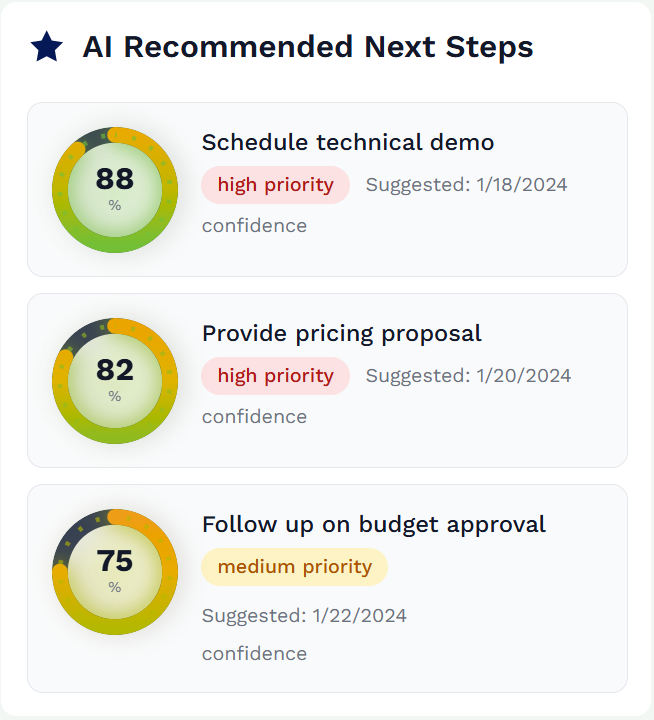Open the Follow up on budget approval title

tap(374, 524)
